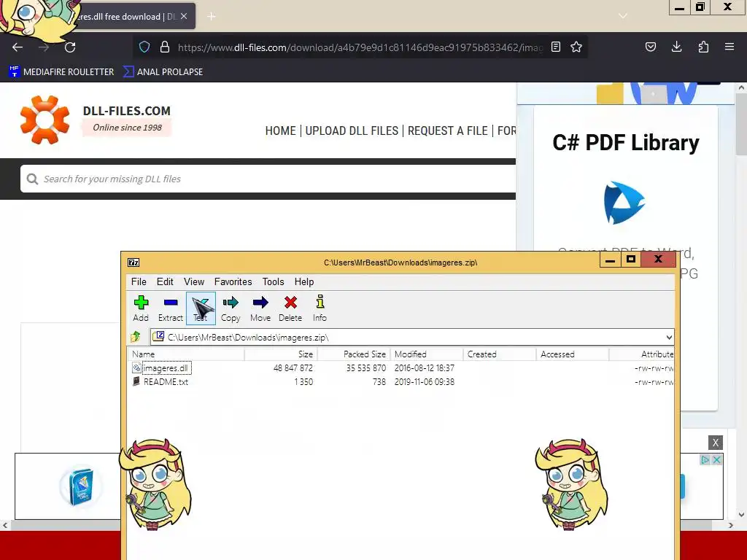Close the bottom ad with X button
Viewport: 747px width, 560px height.
coord(715,443)
